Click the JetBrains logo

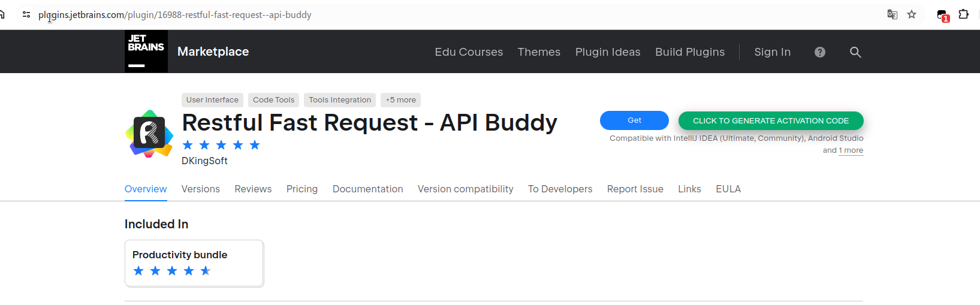(146, 52)
